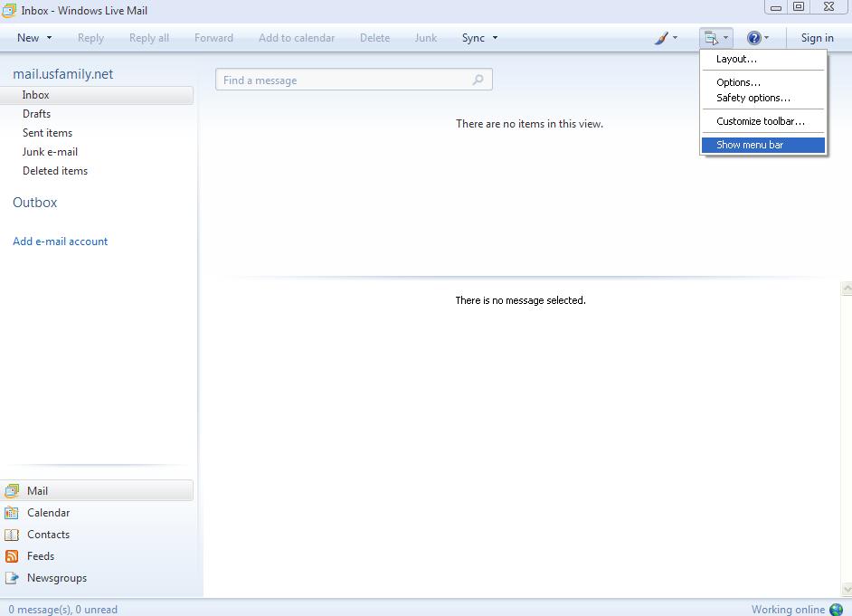
Task: Click the globe icon beside Working online
Action: pos(837,610)
